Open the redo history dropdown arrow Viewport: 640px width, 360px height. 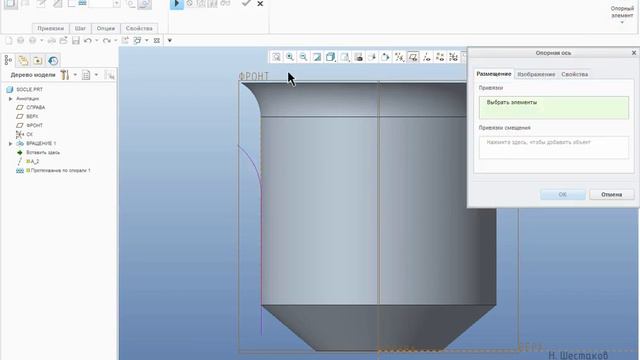pyautogui.click(x=116, y=40)
